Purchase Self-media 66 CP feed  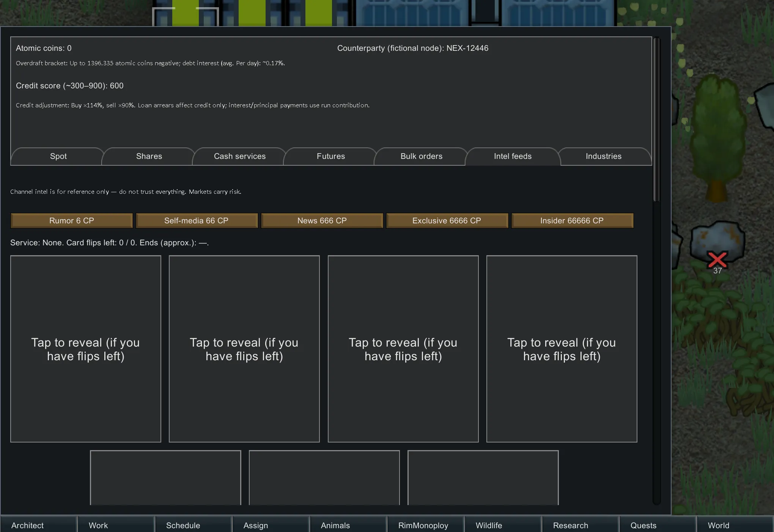(196, 221)
